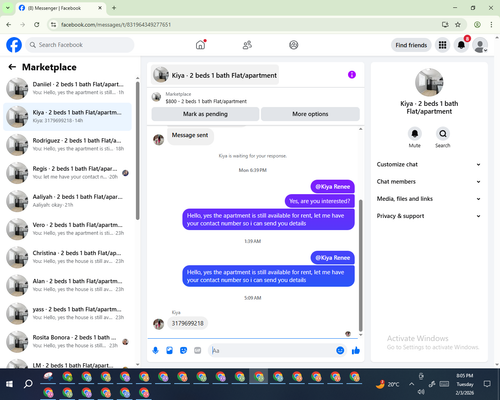Choose a sticker icon
Image resolution: width=500 pixels, height=400 pixels.
(x=184, y=350)
